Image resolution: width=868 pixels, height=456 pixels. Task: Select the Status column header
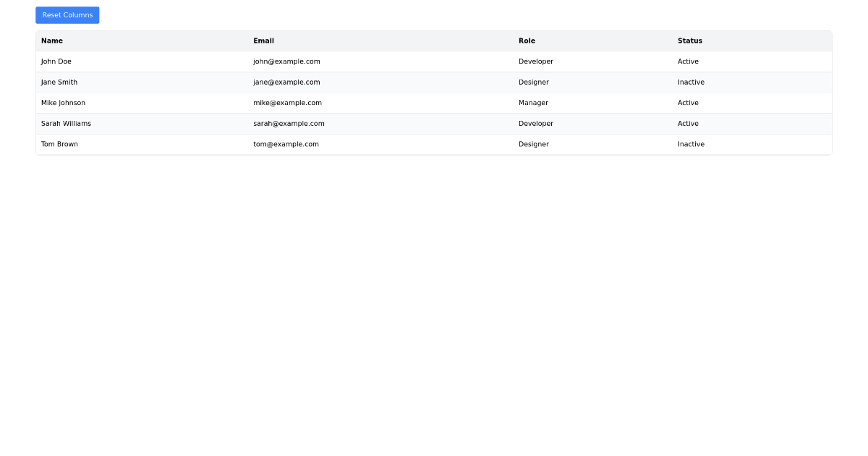(x=689, y=41)
